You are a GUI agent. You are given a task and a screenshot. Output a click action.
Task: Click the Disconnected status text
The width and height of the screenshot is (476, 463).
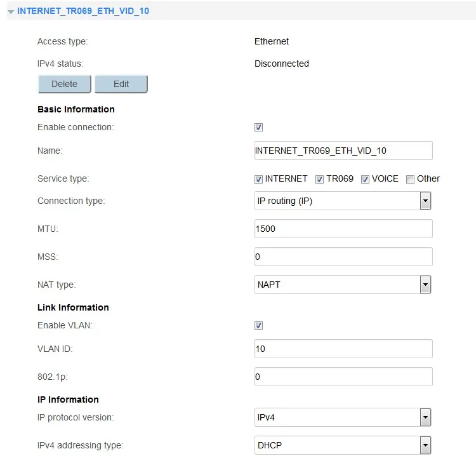click(281, 64)
